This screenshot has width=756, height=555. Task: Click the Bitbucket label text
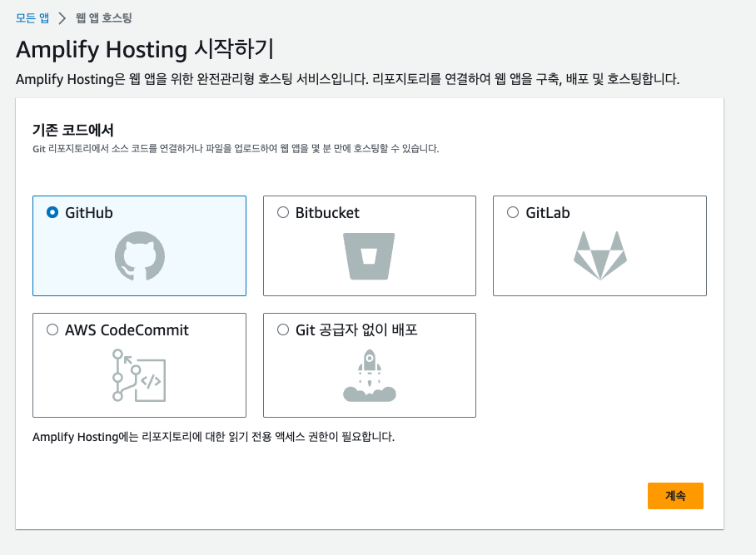tap(327, 212)
